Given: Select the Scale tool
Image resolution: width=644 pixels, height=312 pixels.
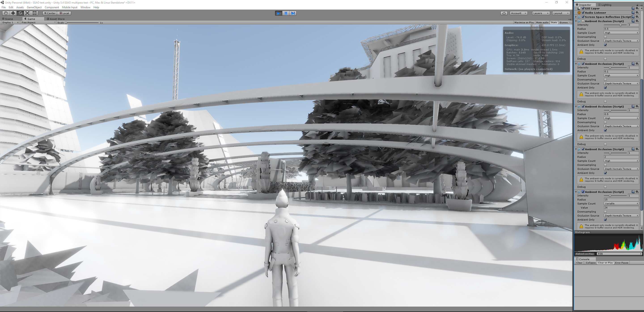Looking at the screenshot, I should [27, 13].
